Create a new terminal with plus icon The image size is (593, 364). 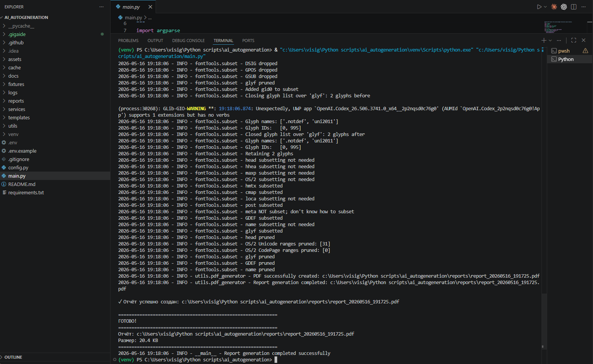(x=544, y=40)
